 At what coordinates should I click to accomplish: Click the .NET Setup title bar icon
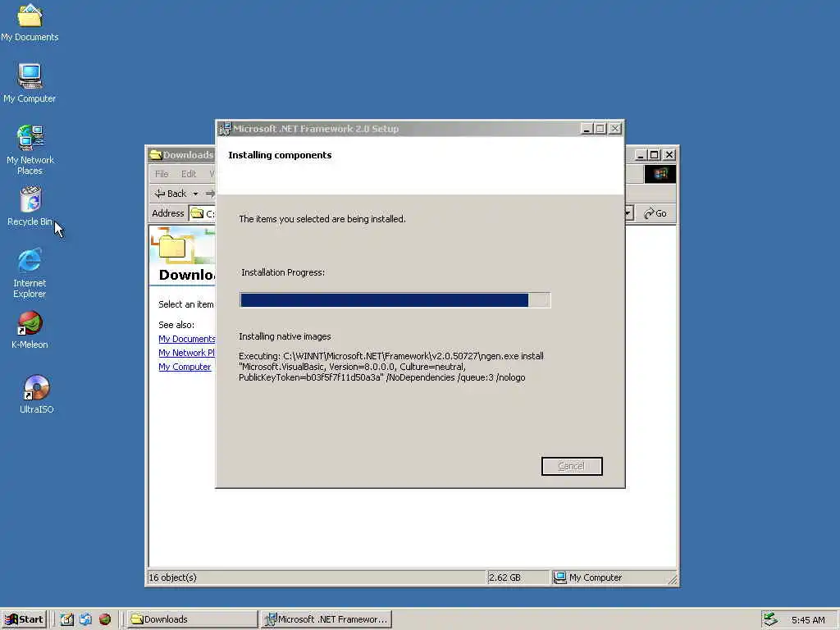point(225,129)
